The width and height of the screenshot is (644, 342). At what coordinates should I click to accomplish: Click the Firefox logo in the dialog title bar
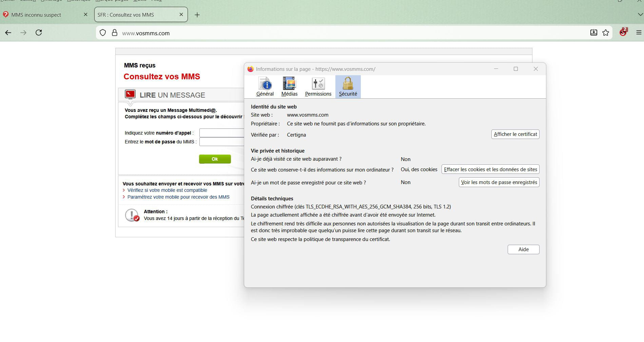[251, 69]
